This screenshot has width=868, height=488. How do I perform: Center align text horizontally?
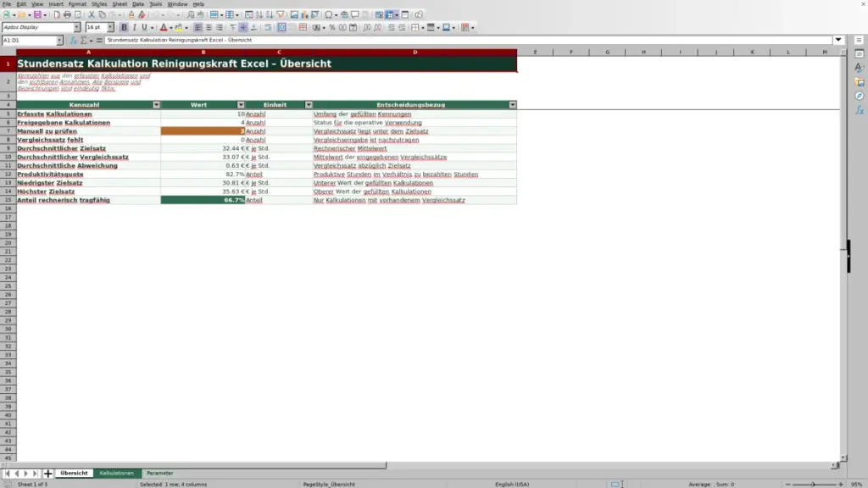(x=209, y=27)
